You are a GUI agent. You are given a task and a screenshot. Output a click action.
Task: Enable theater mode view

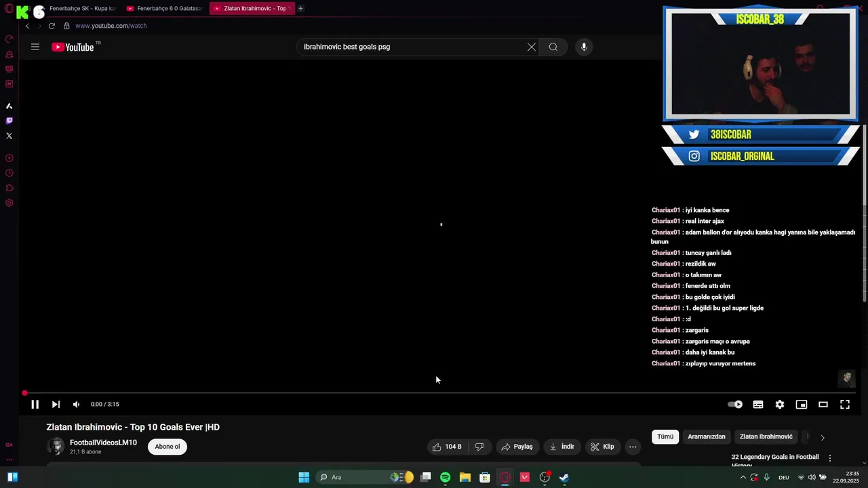tap(823, 405)
